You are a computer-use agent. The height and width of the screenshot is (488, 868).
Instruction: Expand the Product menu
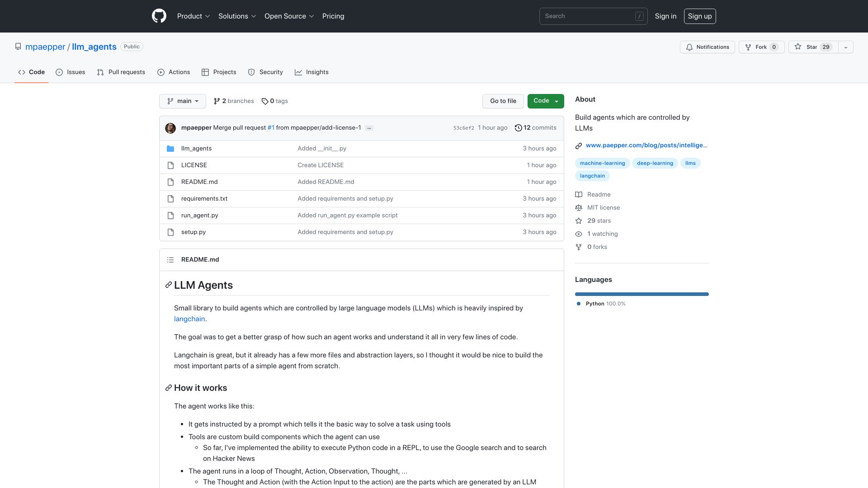[193, 16]
